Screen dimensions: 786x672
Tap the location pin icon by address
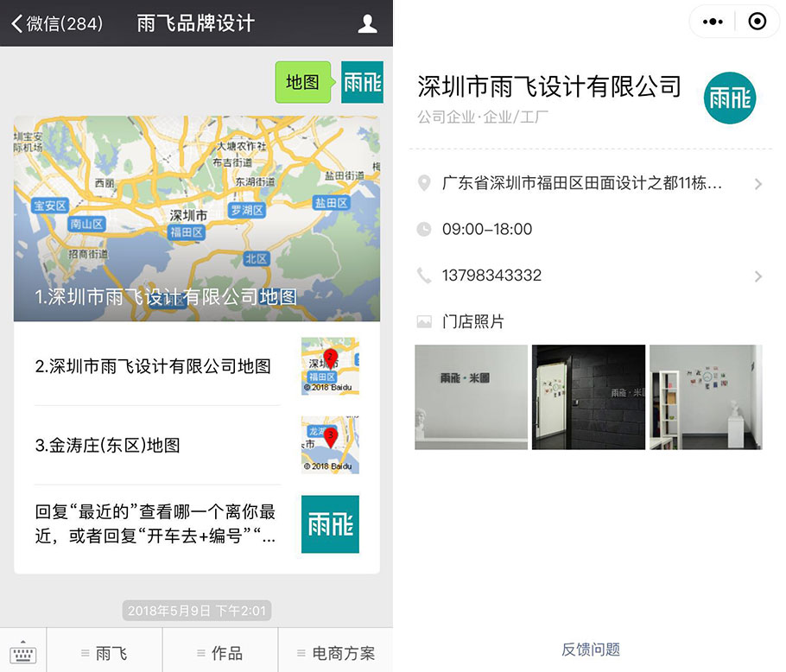[424, 183]
